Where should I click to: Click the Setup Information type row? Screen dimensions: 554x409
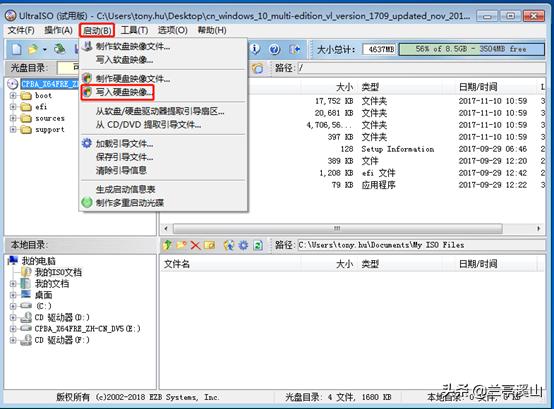pos(397,149)
